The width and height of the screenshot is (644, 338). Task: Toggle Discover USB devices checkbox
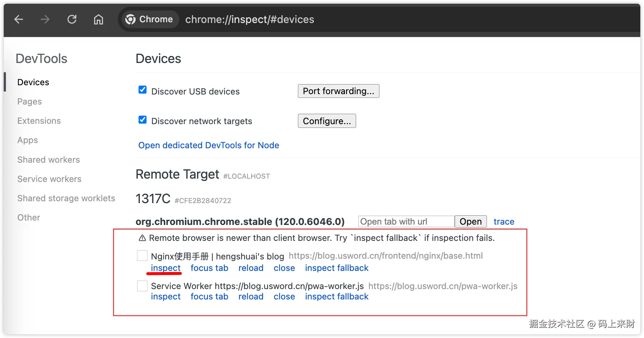point(143,90)
